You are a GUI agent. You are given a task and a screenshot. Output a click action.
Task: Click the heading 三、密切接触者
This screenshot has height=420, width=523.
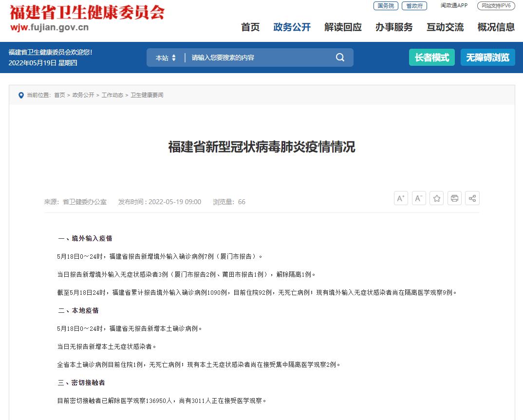pyautogui.click(x=81, y=382)
